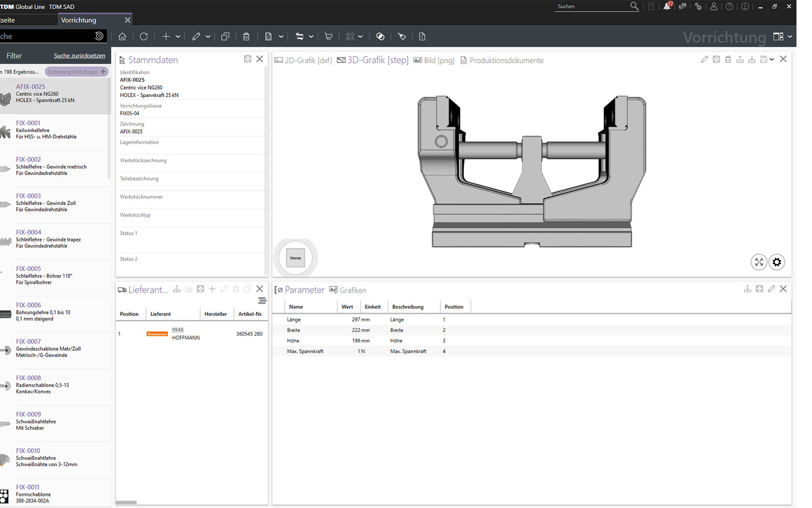Go to the Home toolbar icon
This screenshot has height=508, width=812.
coord(122,36)
